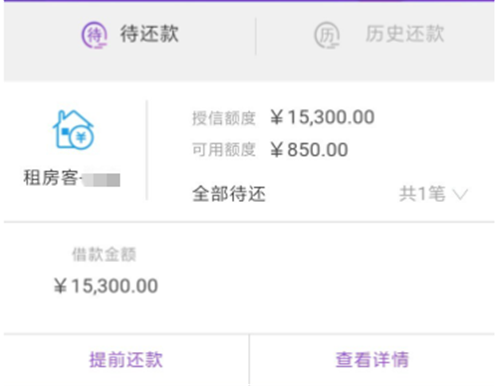
Task: Click the 可用额度 label
Action: pyautogui.click(x=224, y=149)
